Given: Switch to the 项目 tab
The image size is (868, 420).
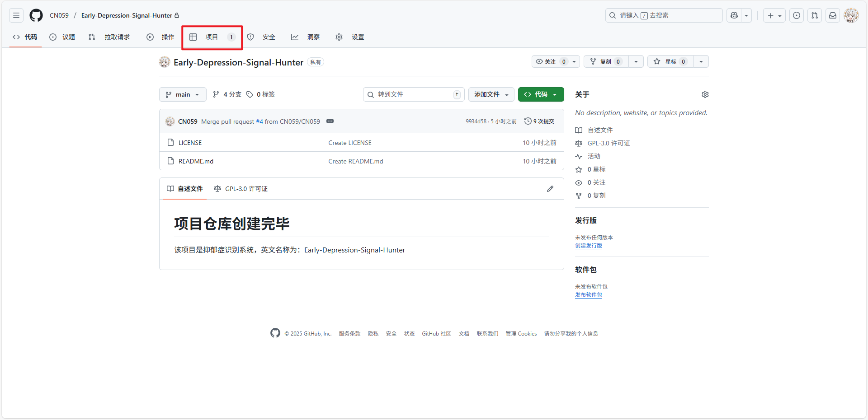Looking at the screenshot, I should click(x=212, y=37).
